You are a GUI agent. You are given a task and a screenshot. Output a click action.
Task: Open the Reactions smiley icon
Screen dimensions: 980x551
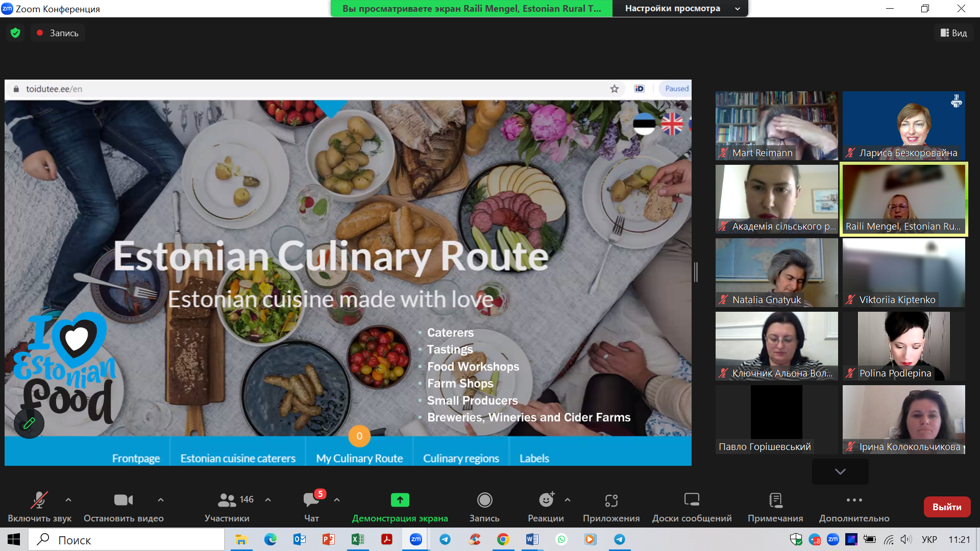(546, 500)
